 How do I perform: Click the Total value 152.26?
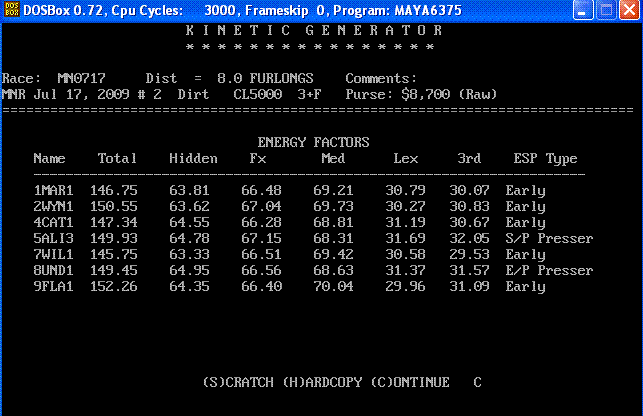click(114, 286)
